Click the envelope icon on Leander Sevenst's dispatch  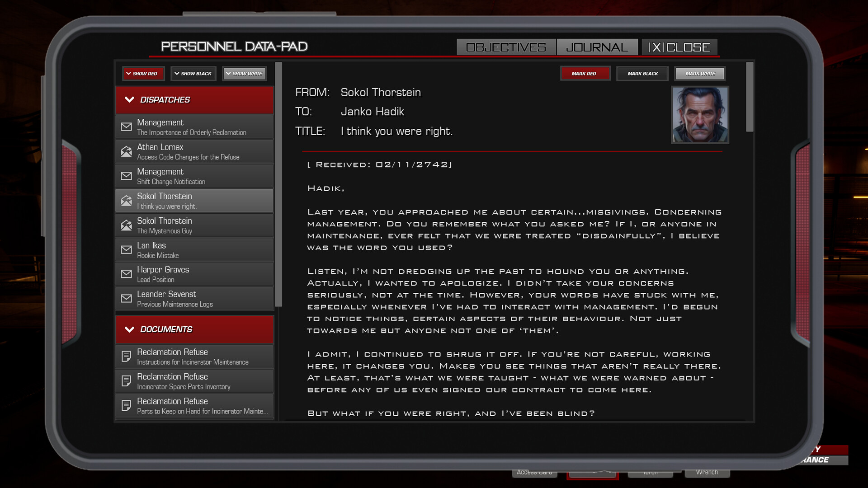point(127,298)
